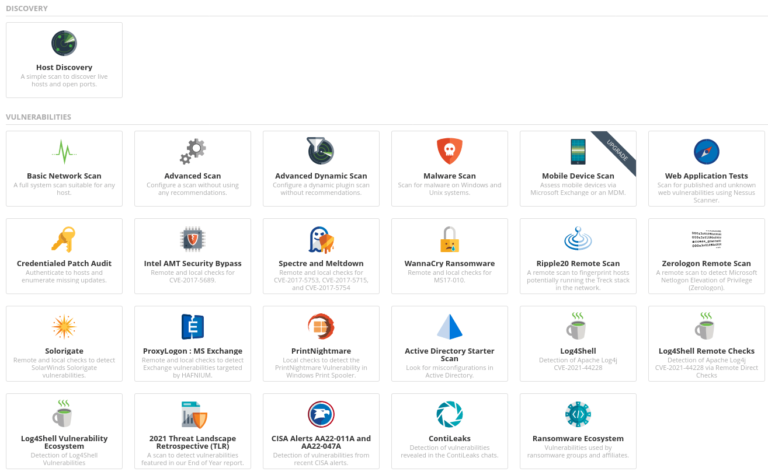
Task: Click the Advanced Scan gears icon
Action: (192, 152)
